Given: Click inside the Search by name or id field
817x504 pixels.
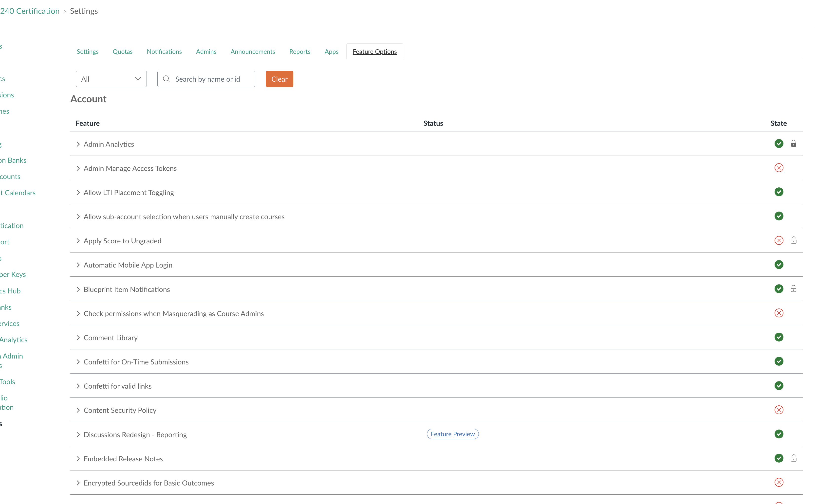Looking at the screenshot, I should coord(210,79).
